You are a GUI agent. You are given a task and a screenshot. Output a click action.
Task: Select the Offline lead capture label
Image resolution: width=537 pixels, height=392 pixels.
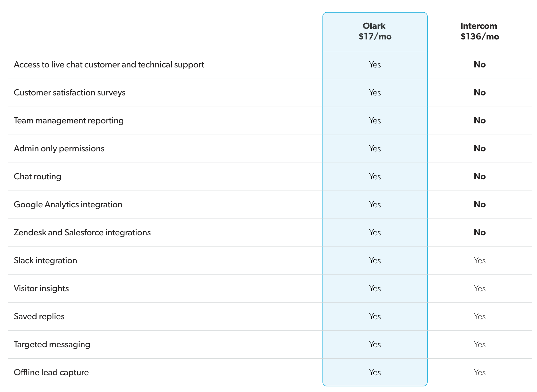[51, 372]
